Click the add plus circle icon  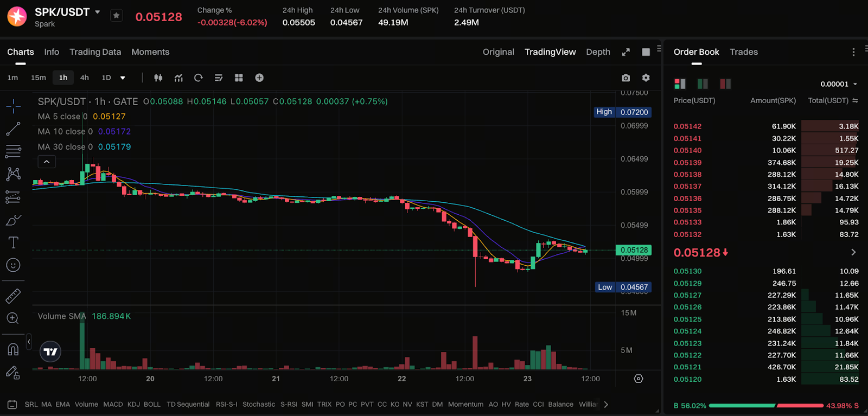click(x=259, y=78)
